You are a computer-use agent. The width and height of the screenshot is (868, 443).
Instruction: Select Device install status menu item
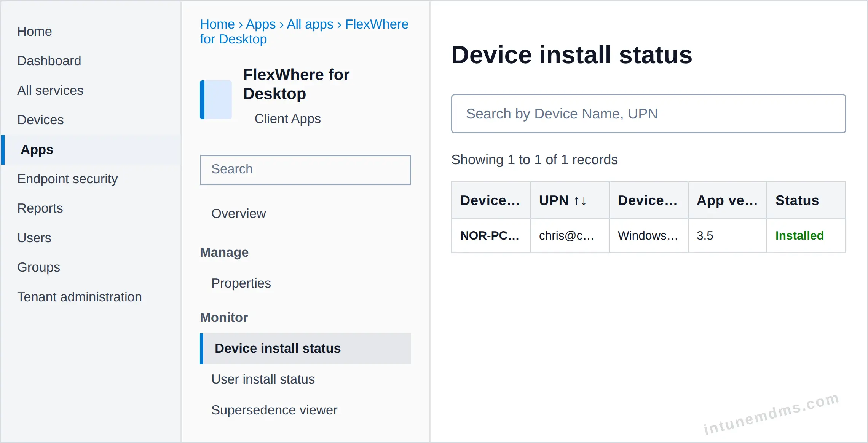[x=305, y=349]
